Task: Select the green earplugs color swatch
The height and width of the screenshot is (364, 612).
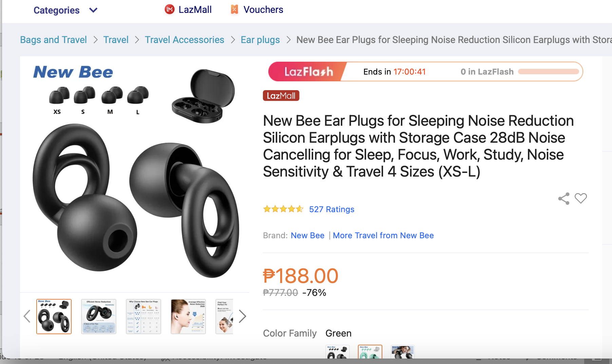Action: pos(370,352)
